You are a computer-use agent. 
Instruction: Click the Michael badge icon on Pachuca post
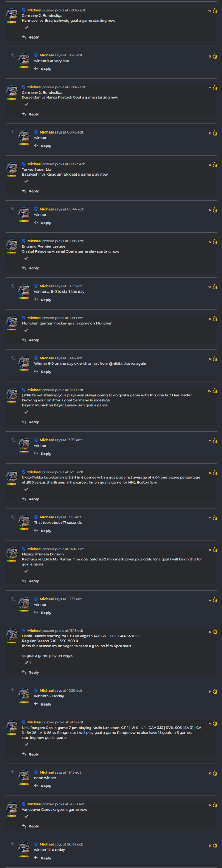tap(23, 549)
